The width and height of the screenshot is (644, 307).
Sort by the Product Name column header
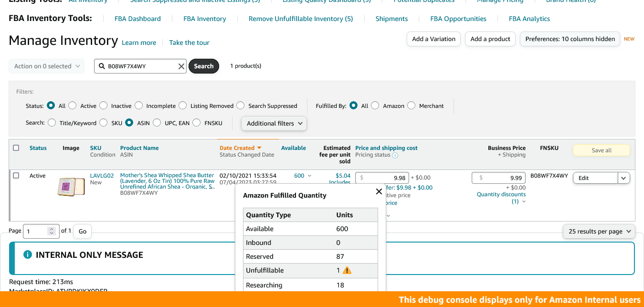click(x=139, y=148)
